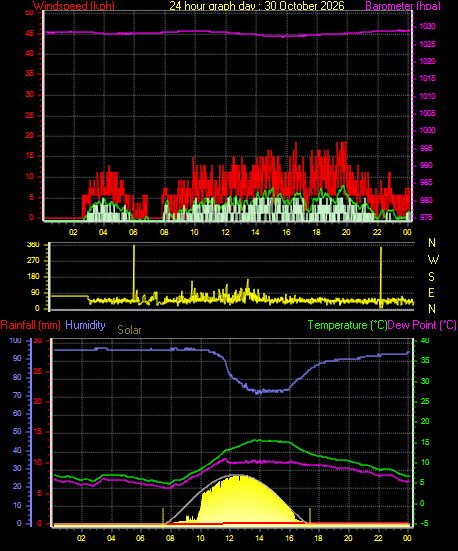Image resolution: width=458 pixels, height=551 pixels.
Task: Click hour label 06 under the temperature chart
Action: [x=141, y=538]
